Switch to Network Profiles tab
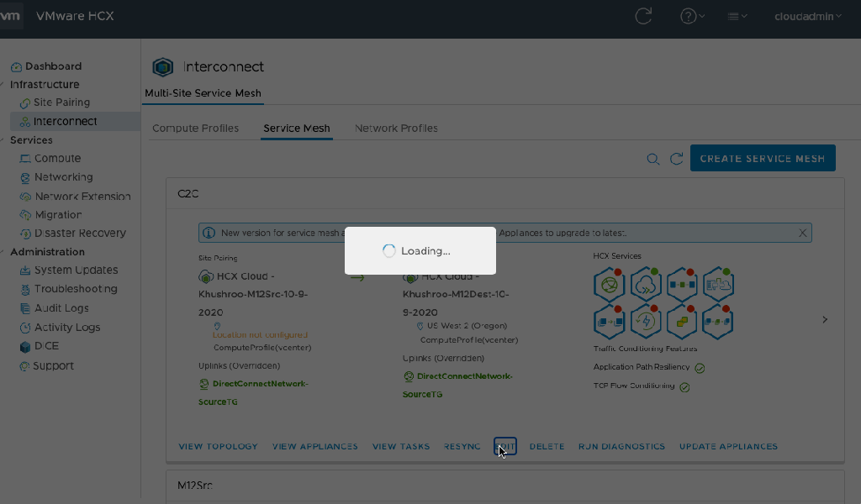The height and width of the screenshot is (504, 861). [396, 129]
